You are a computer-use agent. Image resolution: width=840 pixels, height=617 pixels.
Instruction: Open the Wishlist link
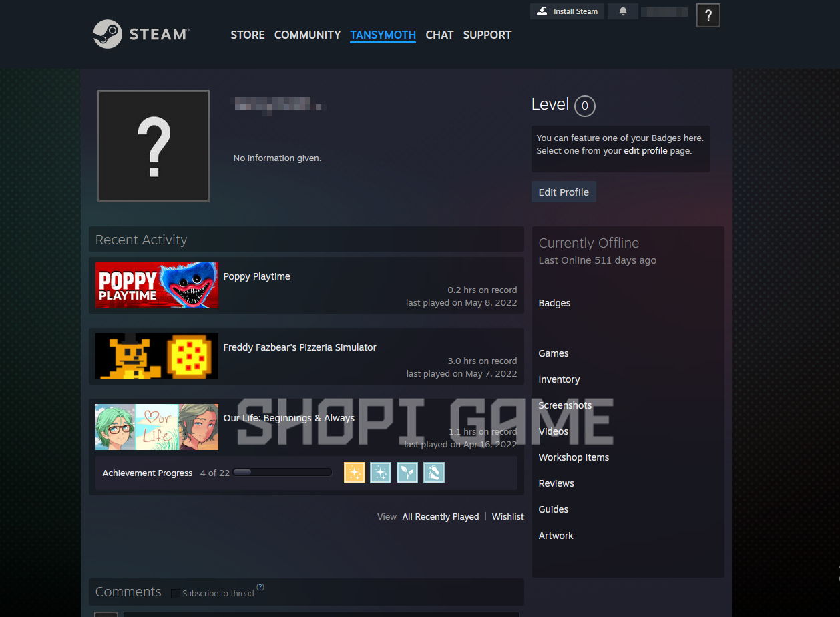pos(508,516)
